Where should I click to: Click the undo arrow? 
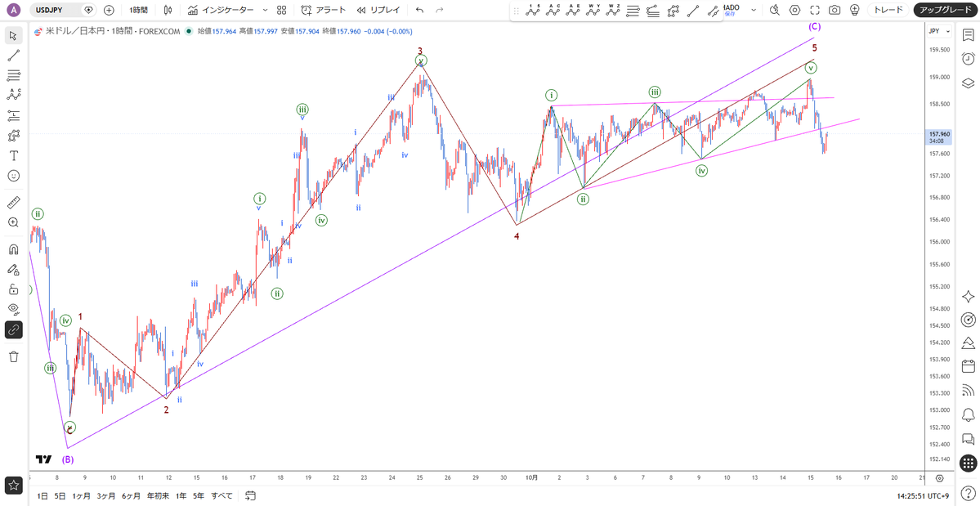click(419, 10)
